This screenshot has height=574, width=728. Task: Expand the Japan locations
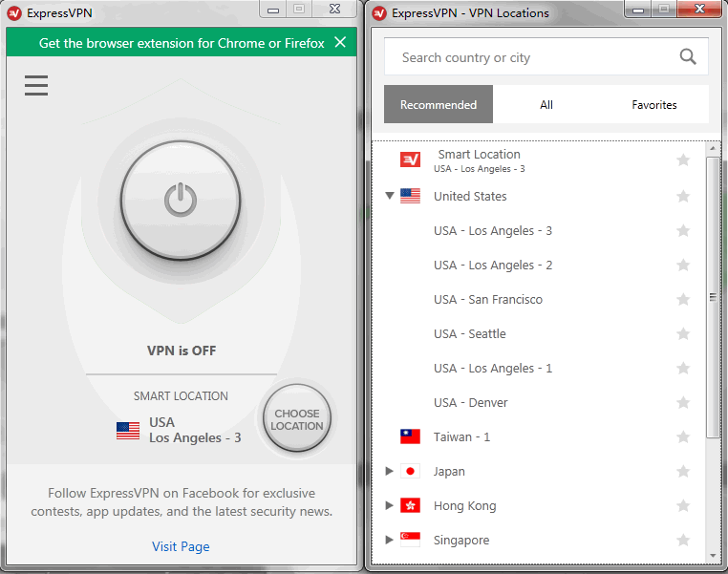pyautogui.click(x=389, y=471)
